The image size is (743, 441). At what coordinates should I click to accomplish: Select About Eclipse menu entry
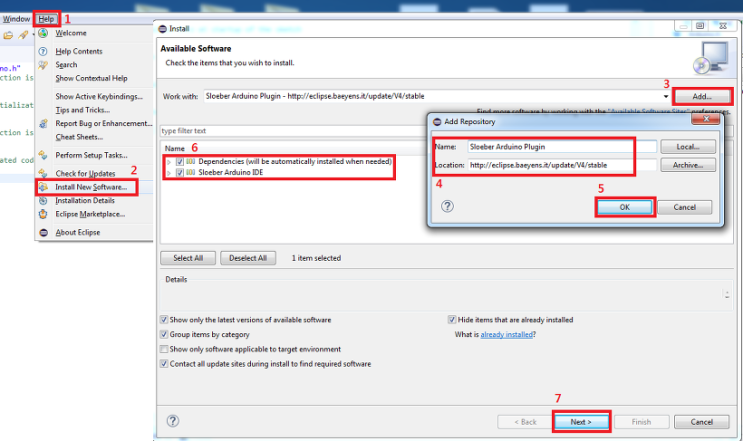(78, 232)
